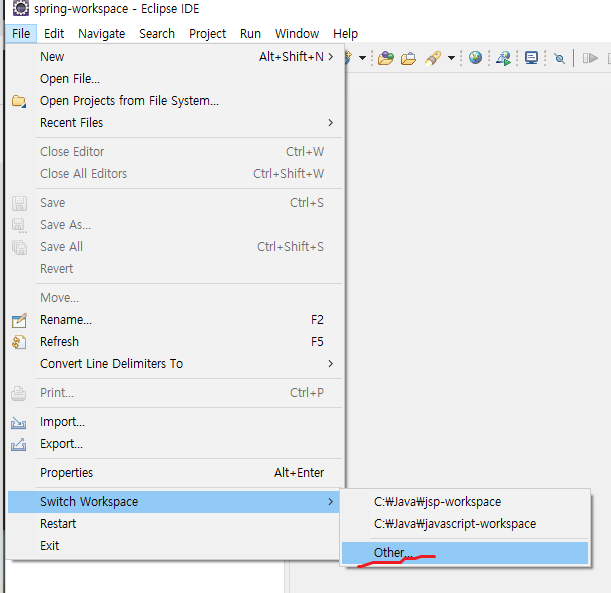Click the Save All stacked disks icon
This screenshot has width=611, height=593.
click(x=19, y=247)
